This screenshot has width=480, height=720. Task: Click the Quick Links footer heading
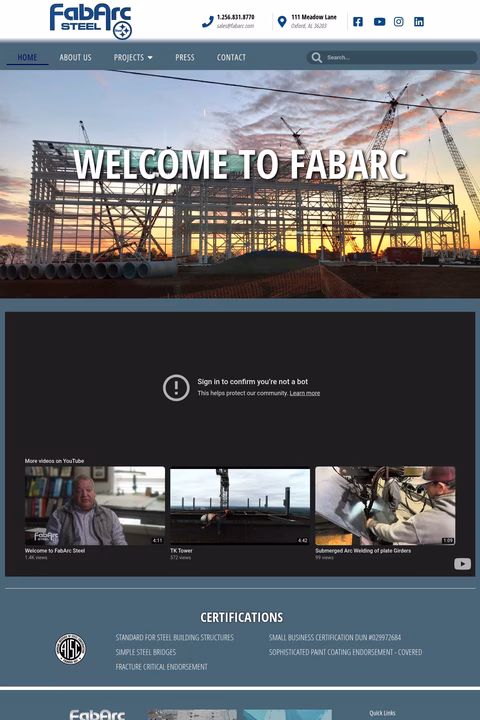[x=382, y=713]
